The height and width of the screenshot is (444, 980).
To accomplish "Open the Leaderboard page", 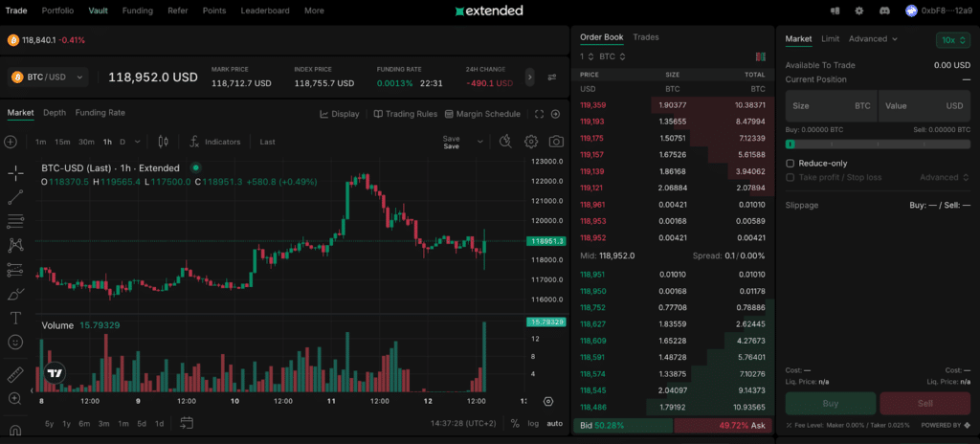I will pos(266,11).
